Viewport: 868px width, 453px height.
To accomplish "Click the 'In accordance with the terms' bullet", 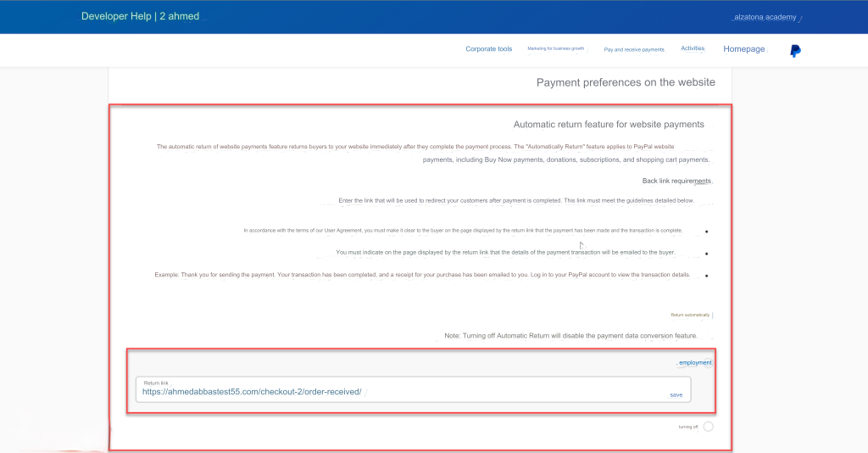I will [463, 231].
